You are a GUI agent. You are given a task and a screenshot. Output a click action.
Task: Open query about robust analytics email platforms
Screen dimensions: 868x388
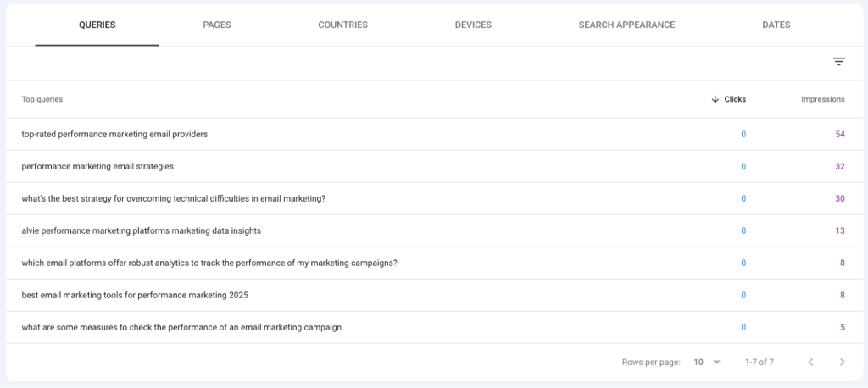click(x=209, y=263)
